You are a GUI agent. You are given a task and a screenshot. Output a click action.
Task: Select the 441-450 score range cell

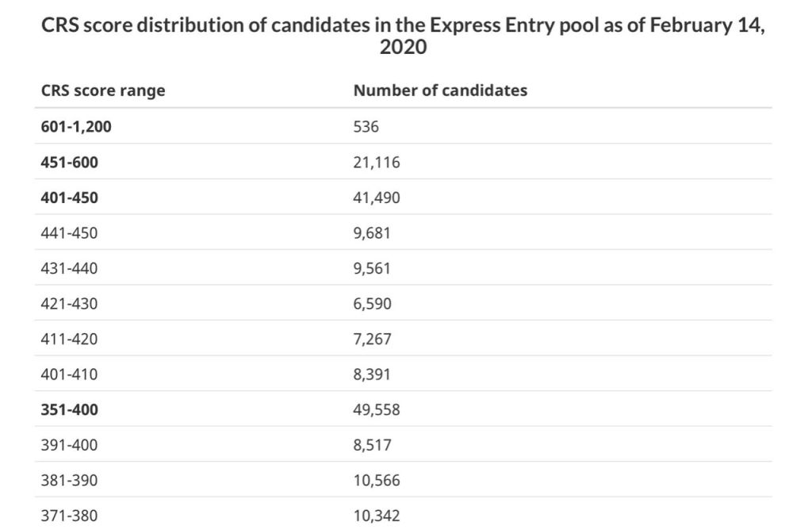69,233
